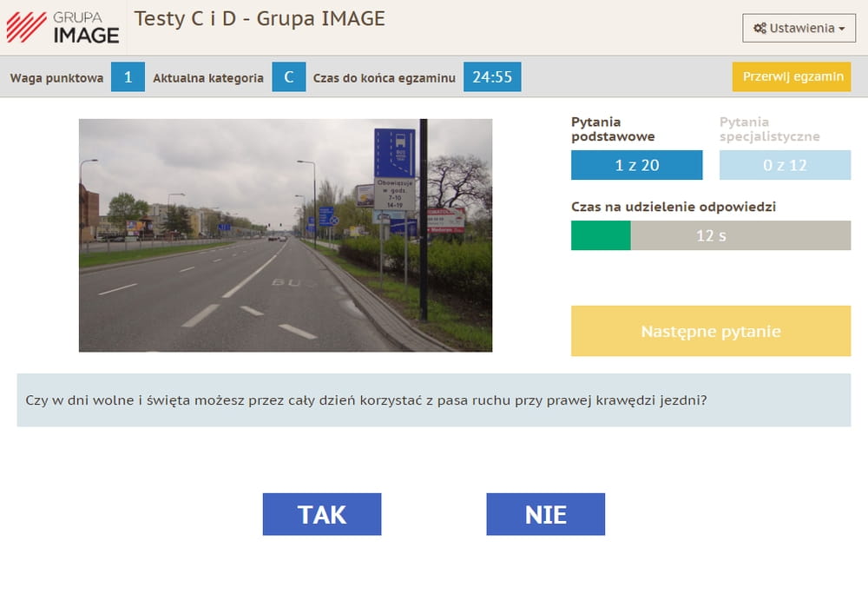Click the Testy C i D page title
Image resolution: width=868 pixels, height=594 pixels.
tap(259, 19)
